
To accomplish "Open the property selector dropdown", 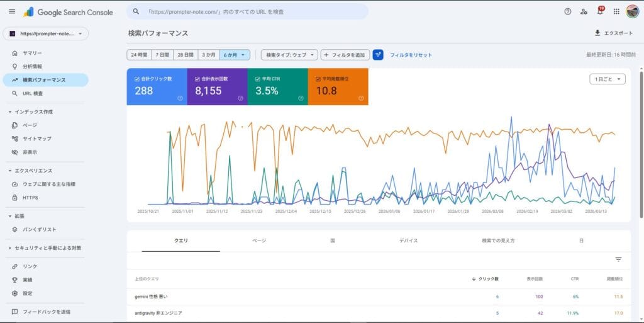I will (x=45, y=33).
